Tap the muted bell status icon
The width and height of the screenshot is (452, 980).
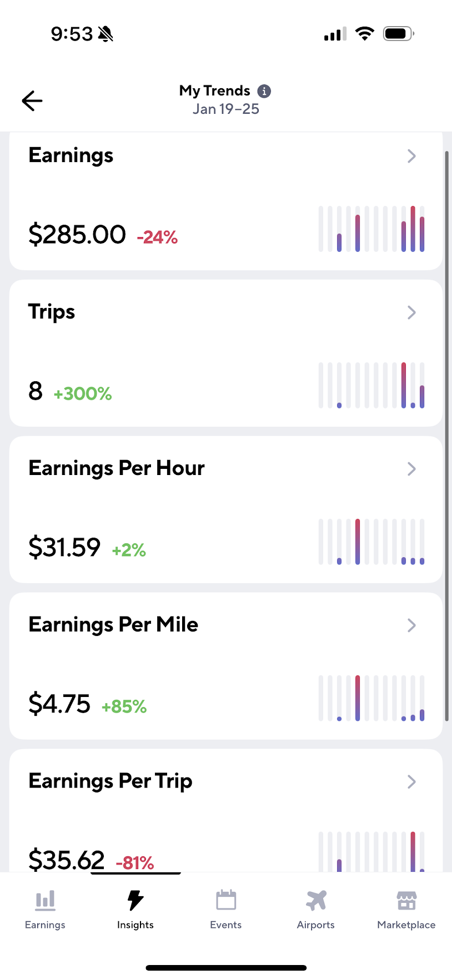[x=106, y=34]
